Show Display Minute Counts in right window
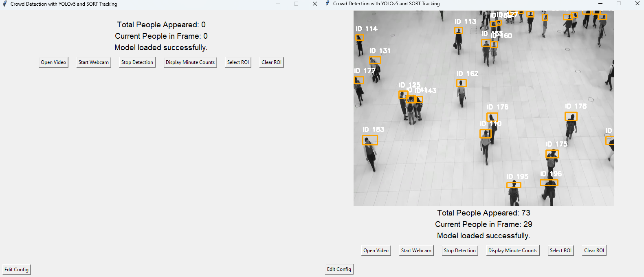644x277 pixels. point(513,251)
